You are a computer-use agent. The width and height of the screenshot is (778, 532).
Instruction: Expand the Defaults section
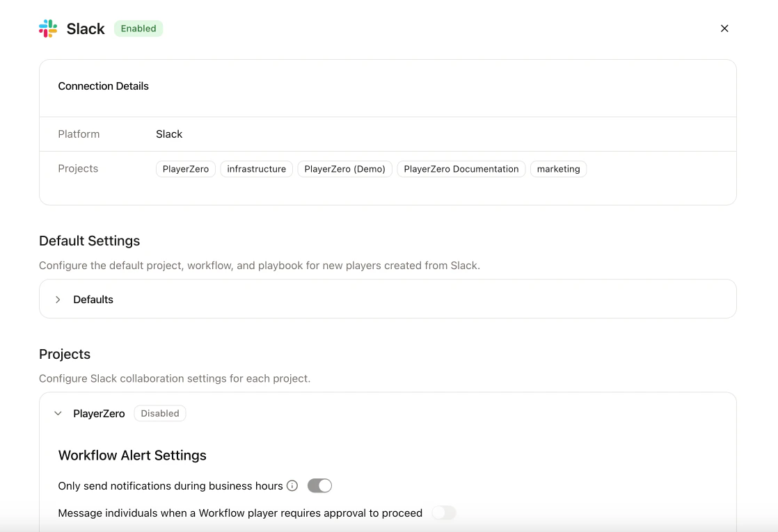pos(58,299)
